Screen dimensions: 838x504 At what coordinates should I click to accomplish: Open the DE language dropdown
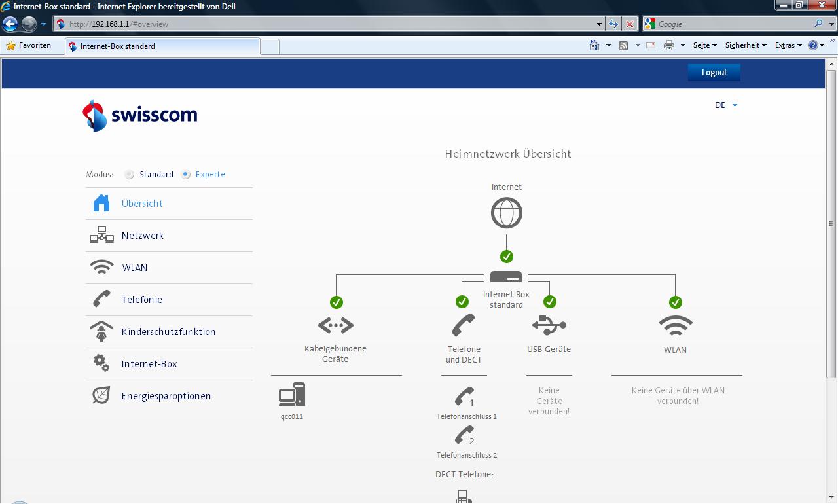(725, 105)
